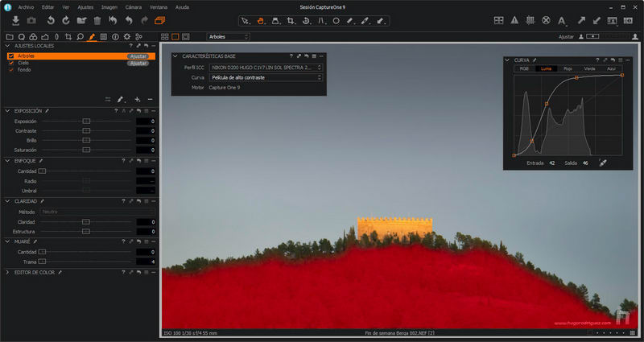The image size is (644, 342).
Task: Open the Editar menu
Action: pos(47,7)
